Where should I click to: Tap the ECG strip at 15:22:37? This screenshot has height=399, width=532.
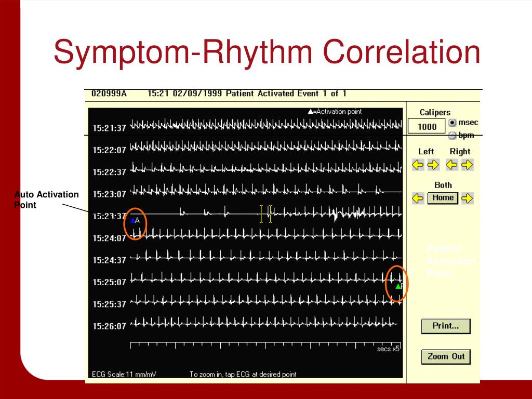tap(266, 168)
